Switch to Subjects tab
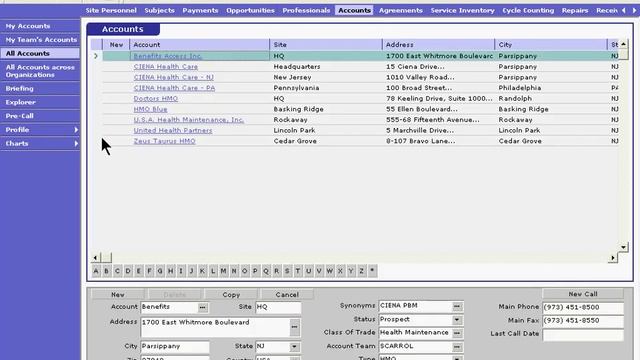Image resolution: width=640 pixels, height=360 pixels. click(159, 10)
